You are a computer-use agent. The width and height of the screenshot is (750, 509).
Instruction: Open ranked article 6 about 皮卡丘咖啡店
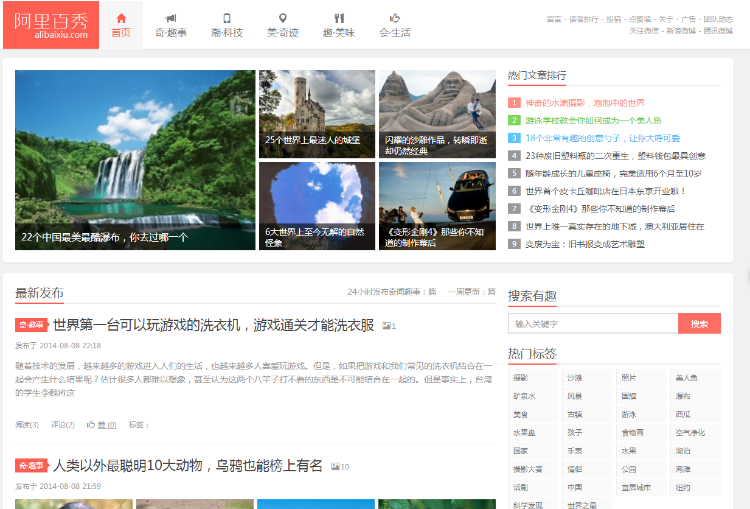(x=606, y=191)
